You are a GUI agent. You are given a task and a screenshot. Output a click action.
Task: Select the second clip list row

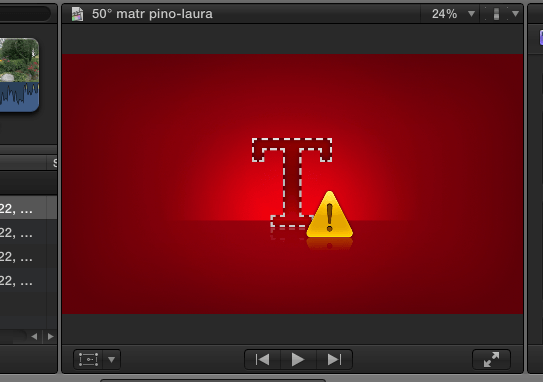[28, 232]
